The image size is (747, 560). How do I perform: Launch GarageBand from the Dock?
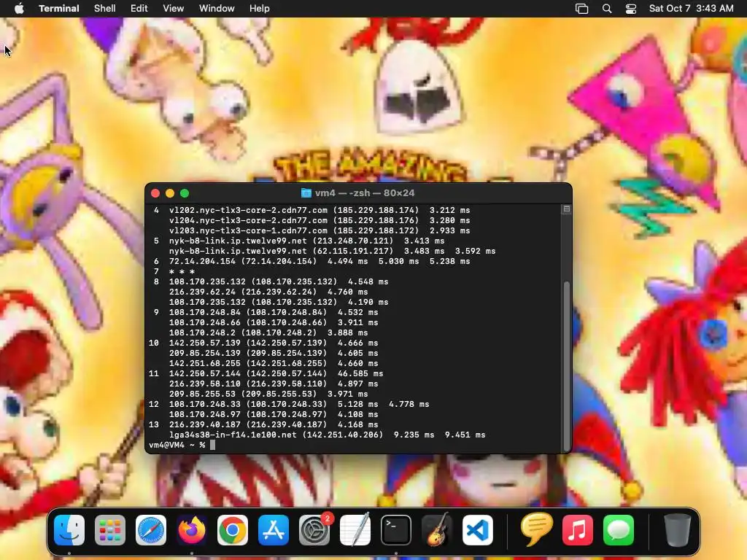click(x=436, y=530)
